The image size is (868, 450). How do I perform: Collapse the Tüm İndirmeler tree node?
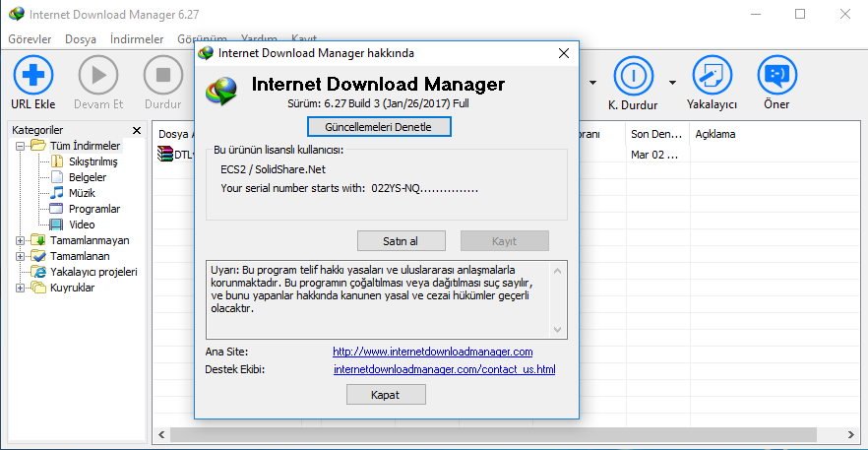click(21, 147)
